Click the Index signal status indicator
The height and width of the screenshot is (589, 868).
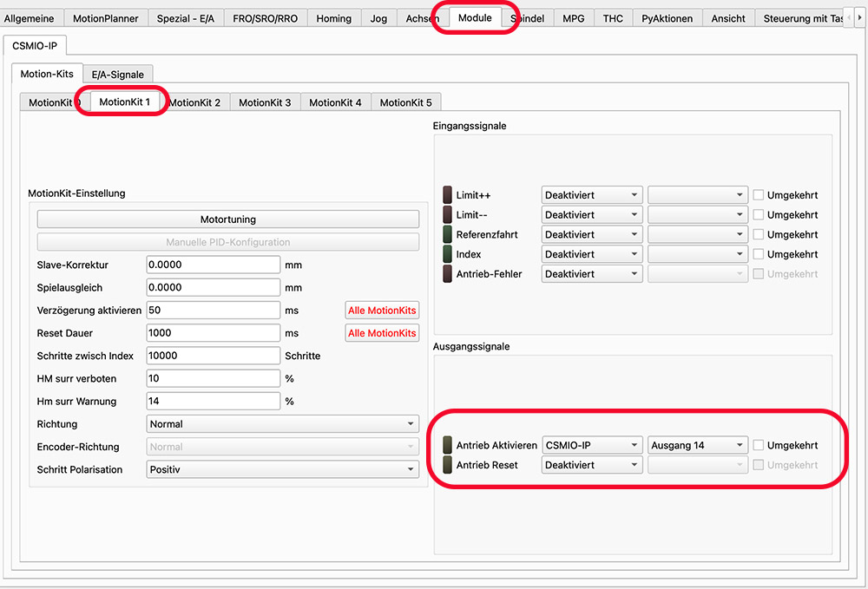coord(448,254)
